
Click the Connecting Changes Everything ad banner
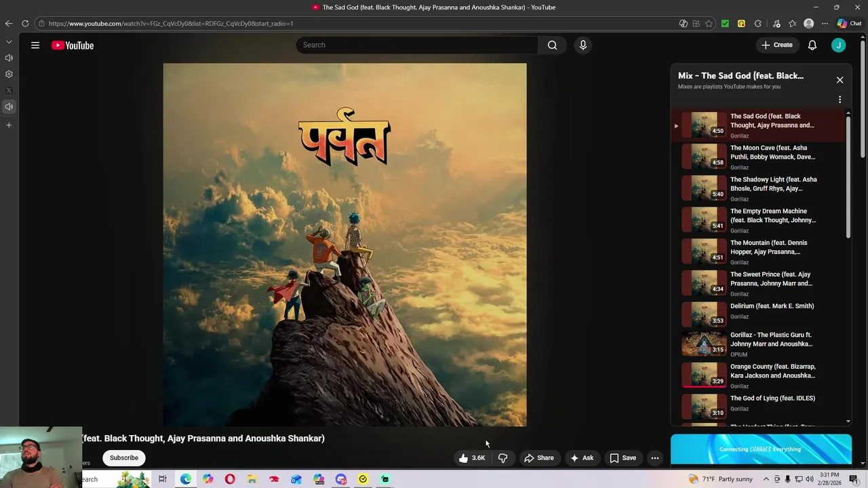click(x=761, y=449)
